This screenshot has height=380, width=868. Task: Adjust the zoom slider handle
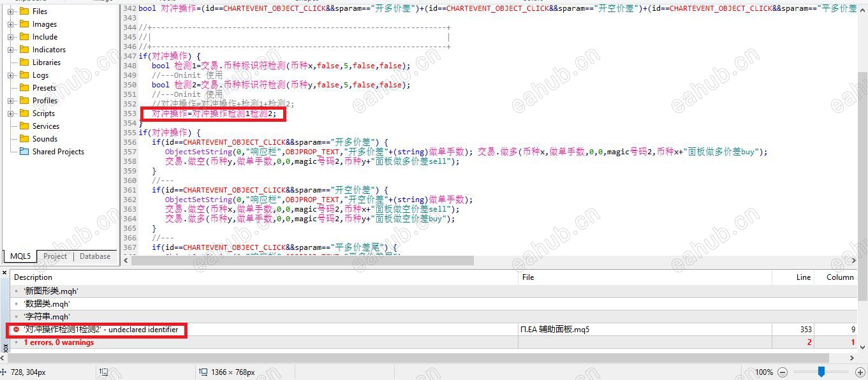click(x=821, y=372)
